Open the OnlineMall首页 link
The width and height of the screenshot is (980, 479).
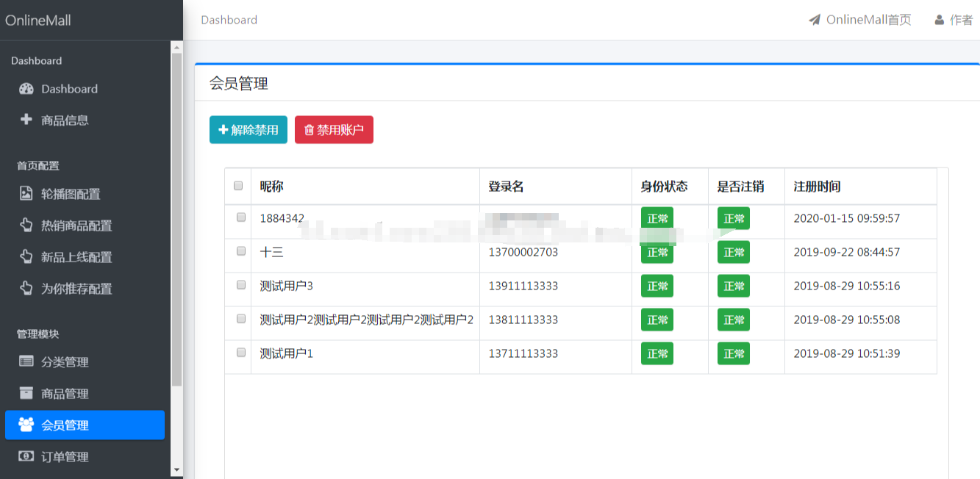pyautogui.click(x=860, y=20)
